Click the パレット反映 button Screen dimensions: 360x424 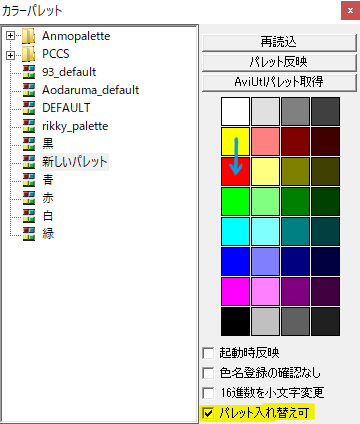279,62
